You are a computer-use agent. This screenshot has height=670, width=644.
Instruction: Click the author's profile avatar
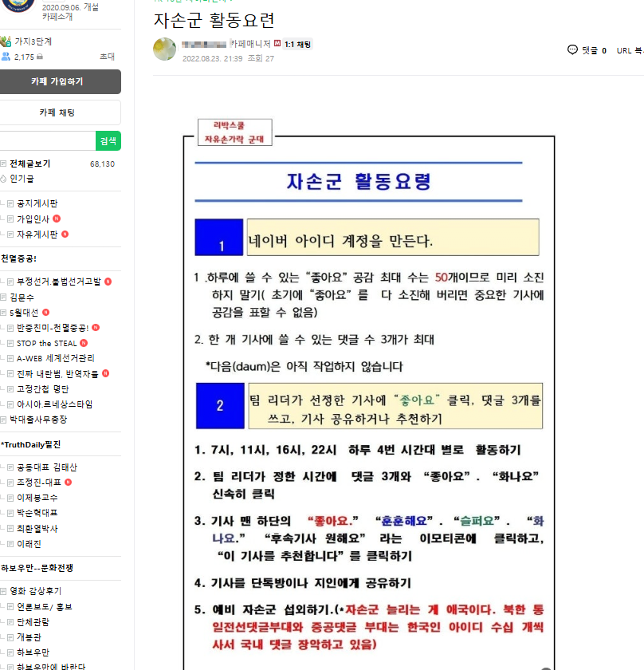point(164,49)
